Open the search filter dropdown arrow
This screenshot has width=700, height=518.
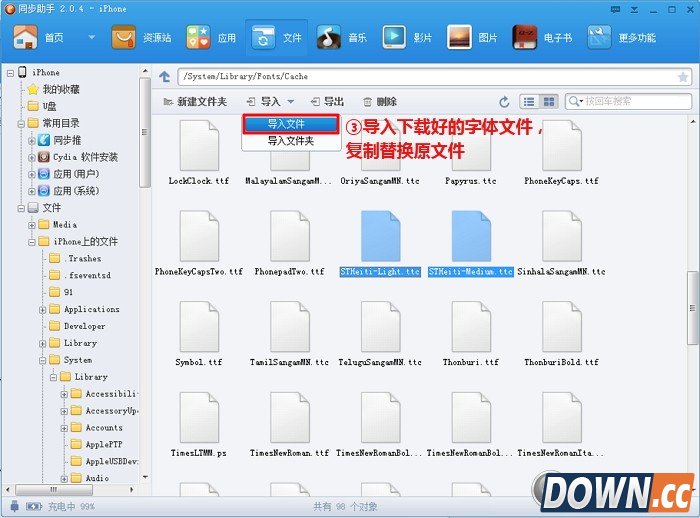582,102
